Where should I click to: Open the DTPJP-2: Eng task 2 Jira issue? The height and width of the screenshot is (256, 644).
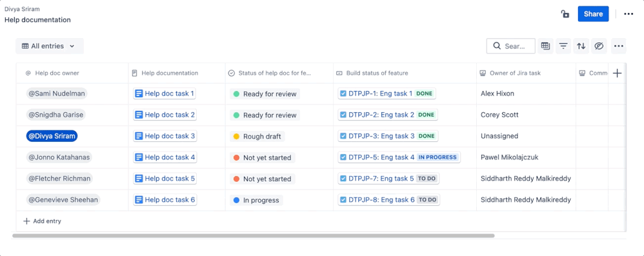tap(388, 115)
